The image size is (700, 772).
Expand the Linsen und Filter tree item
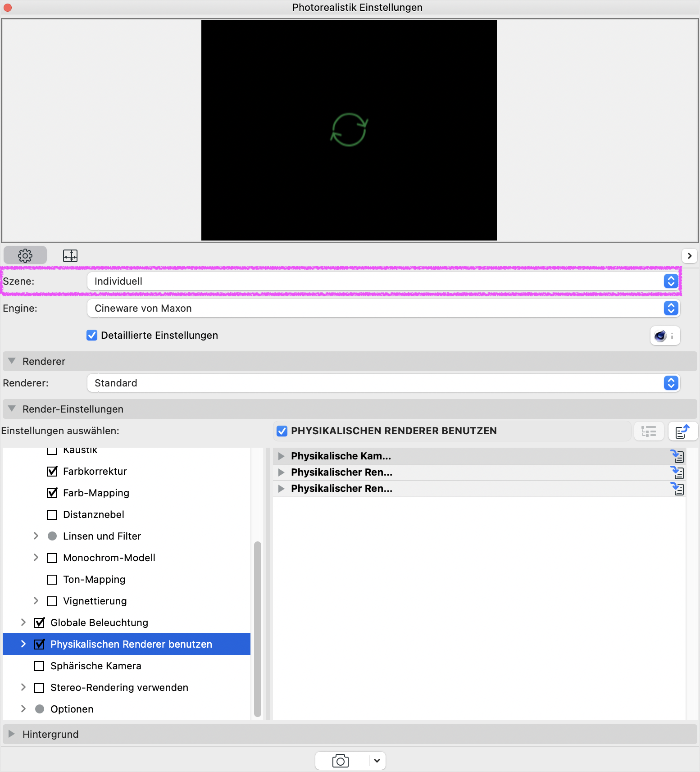tap(36, 536)
